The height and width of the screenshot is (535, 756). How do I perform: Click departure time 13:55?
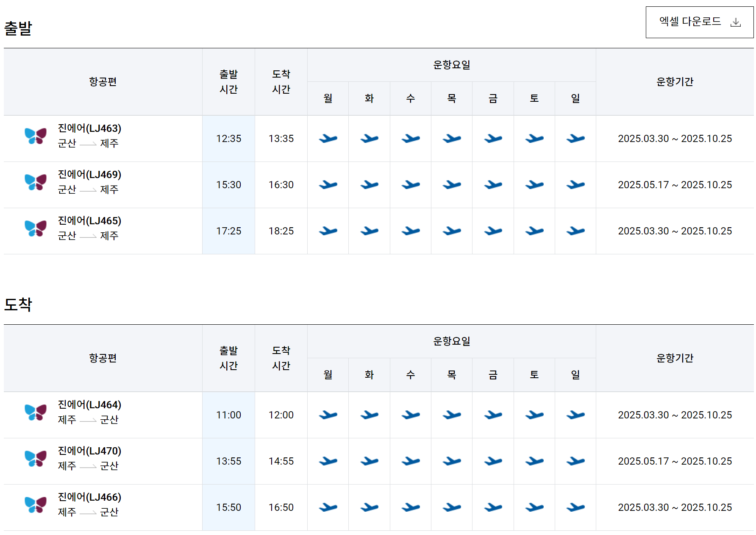228,461
